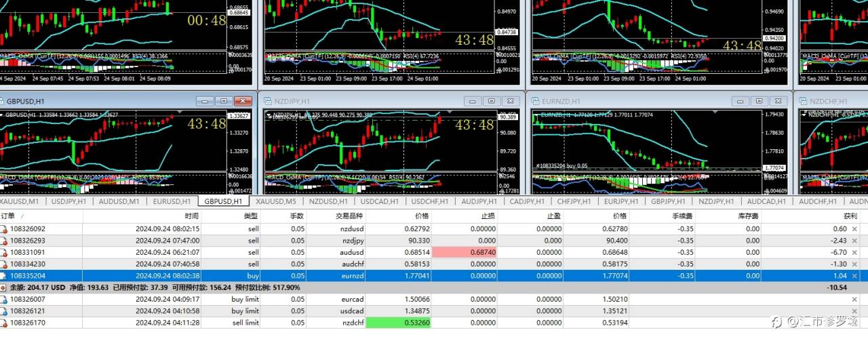Select the eurcad buy limit row

434,299
